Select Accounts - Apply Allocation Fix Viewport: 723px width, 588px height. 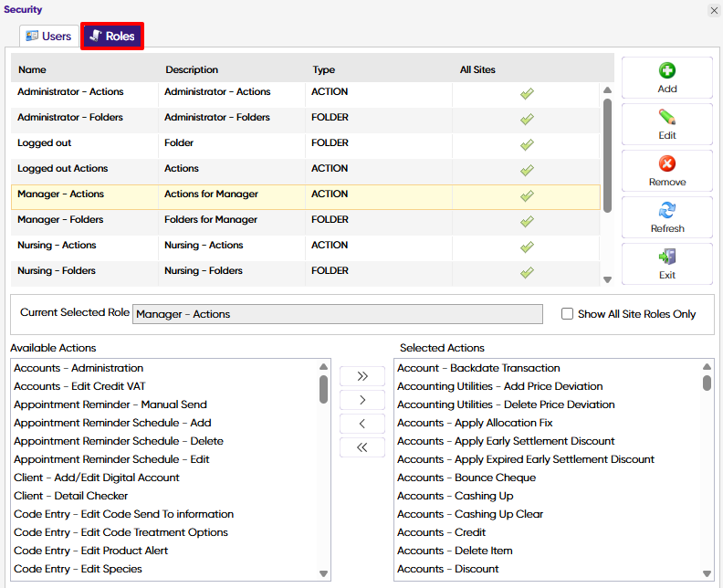coord(475,423)
